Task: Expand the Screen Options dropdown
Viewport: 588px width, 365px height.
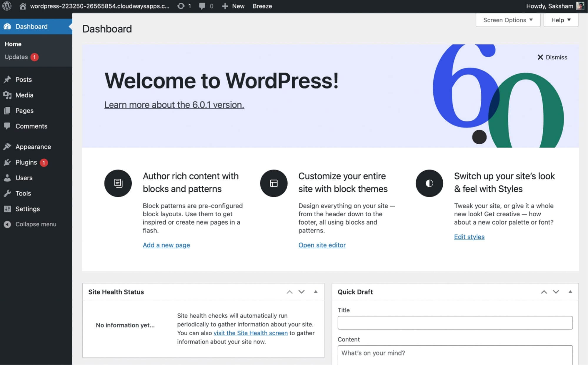Action: (x=508, y=20)
